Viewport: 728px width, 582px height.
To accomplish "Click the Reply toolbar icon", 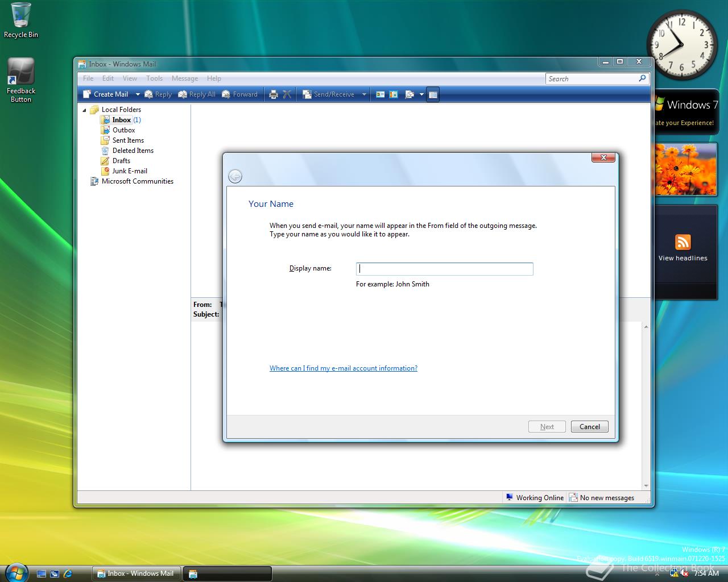I will pos(158,94).
